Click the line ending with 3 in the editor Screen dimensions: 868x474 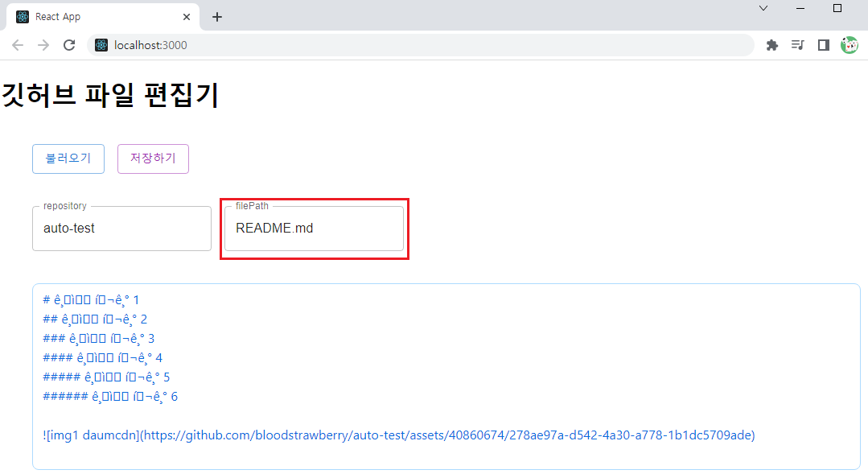98,339
